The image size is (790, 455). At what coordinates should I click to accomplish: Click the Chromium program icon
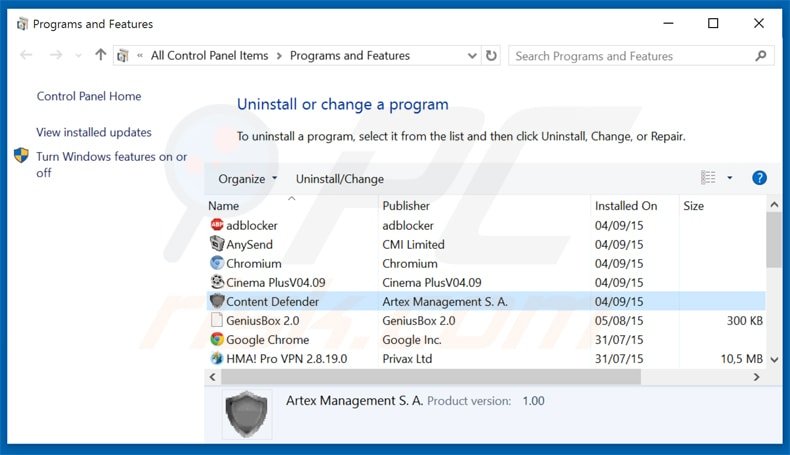tap(217, 263)
